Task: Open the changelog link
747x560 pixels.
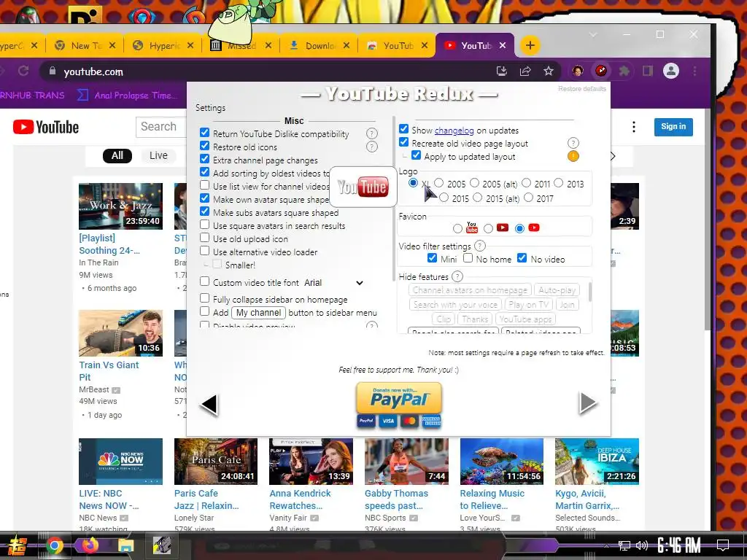Action: click(x=454, y=130)
